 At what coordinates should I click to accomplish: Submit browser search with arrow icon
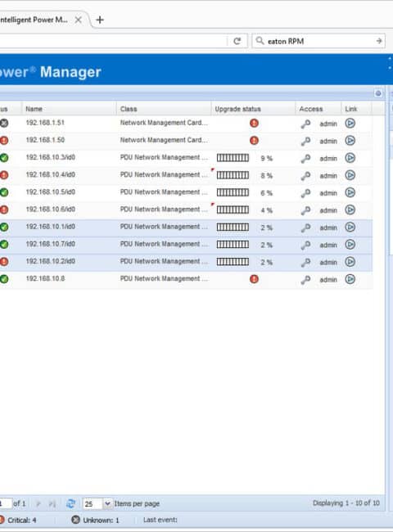tap(379, 41)
